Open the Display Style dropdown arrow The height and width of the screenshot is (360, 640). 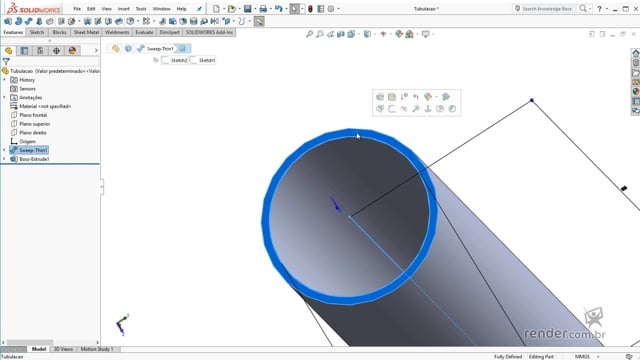375,34
